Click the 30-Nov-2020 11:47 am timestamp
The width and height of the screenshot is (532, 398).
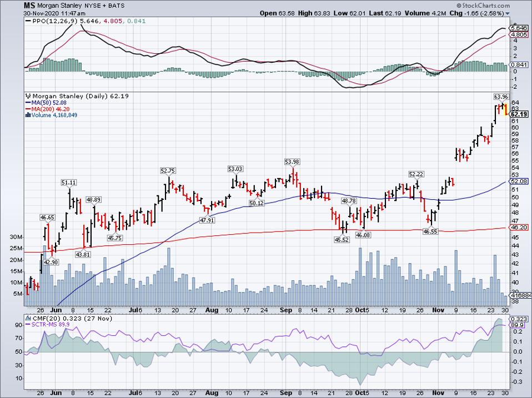[x=54, y=13]
